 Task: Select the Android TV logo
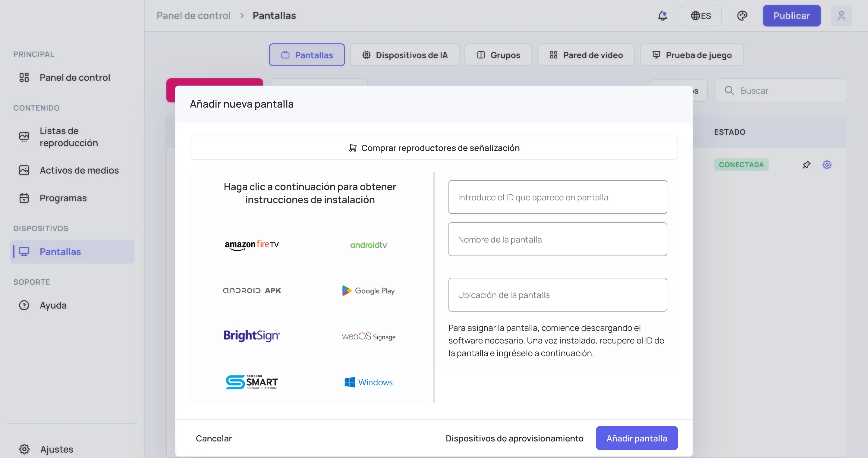pyautogui.click(x=368, y=245)
